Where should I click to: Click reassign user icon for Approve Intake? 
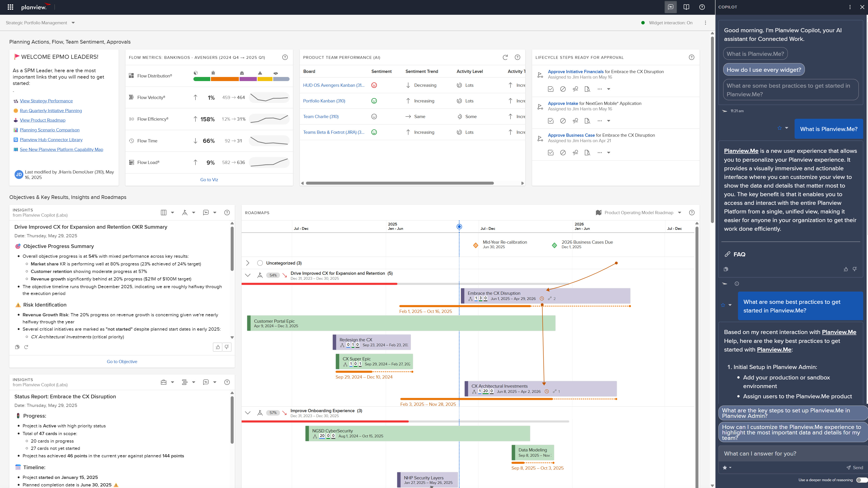[575, 121]
